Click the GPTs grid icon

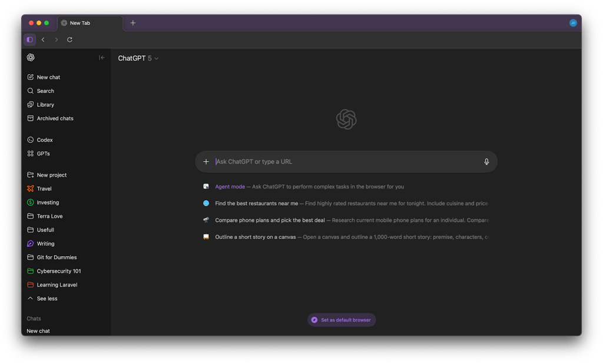(31, 154)
